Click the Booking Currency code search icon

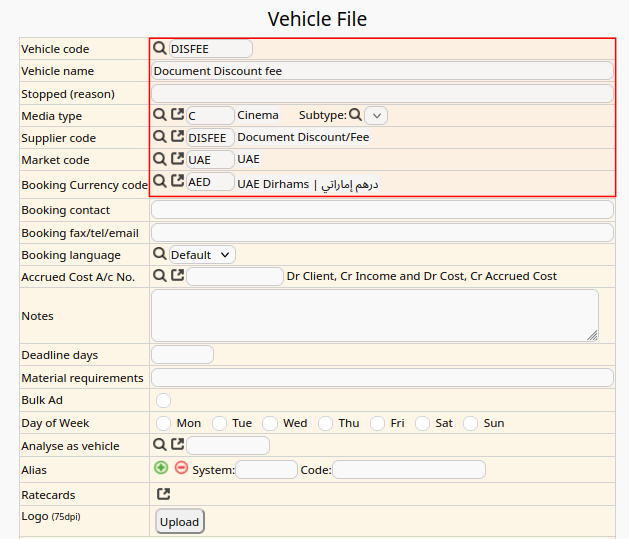pyautogui.click(x=159, y=181)
